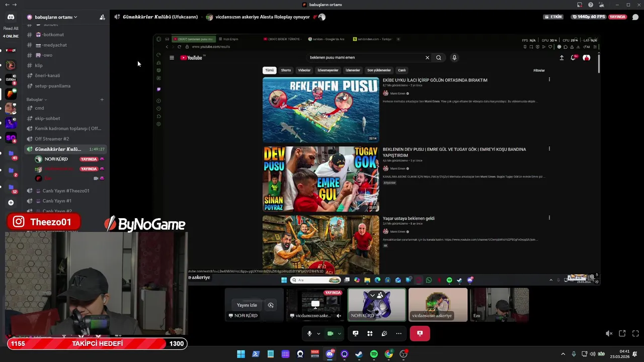
Task: Open options for EKİBE UYKU İLACI video
Action: coord(549,79)
